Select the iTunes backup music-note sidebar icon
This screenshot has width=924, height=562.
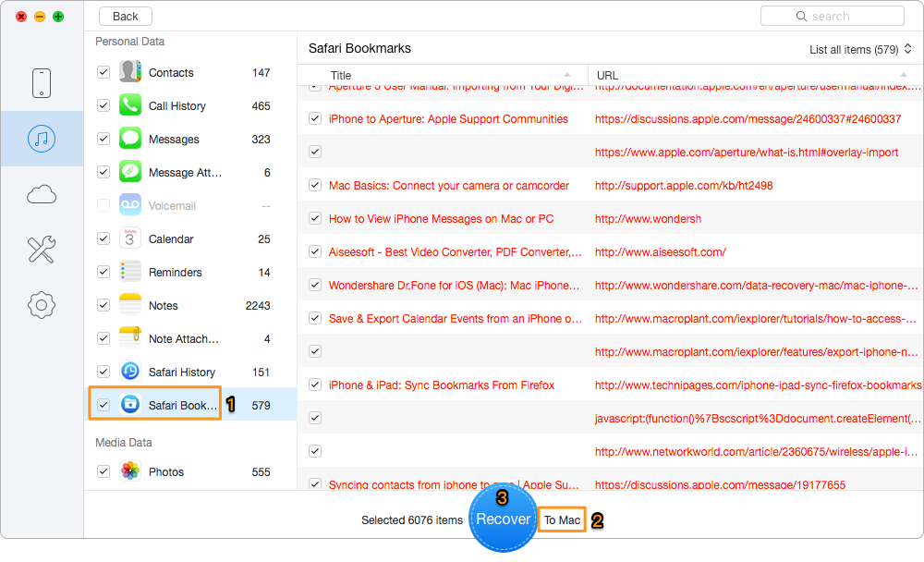coord(42,140)
